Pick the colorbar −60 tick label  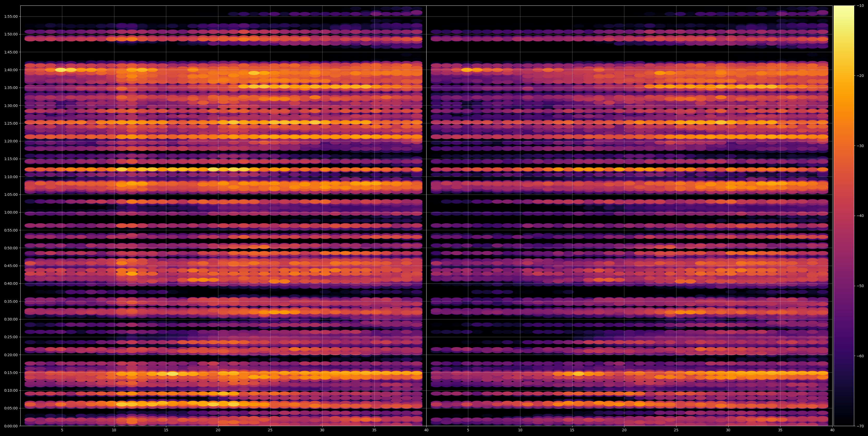[x=860, y=356]
